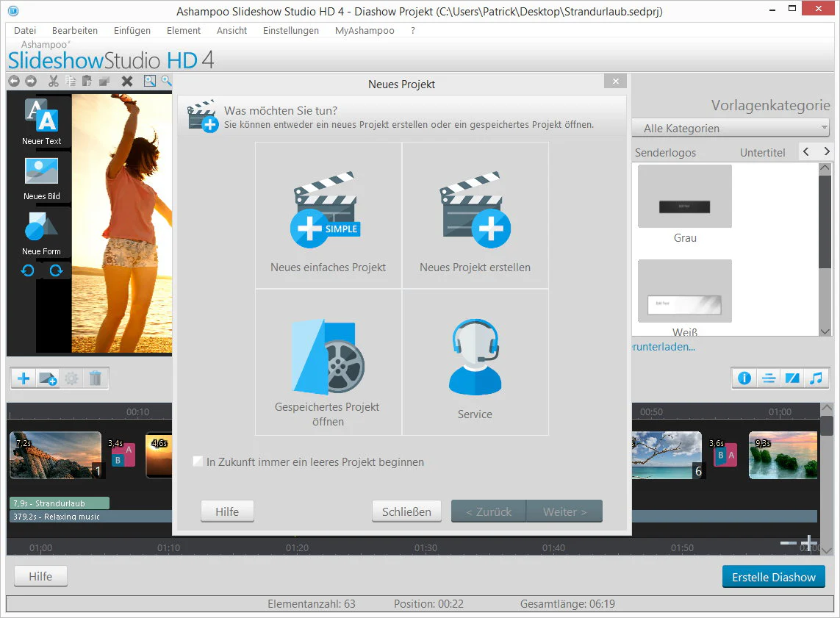This screenshot has width=840, height=618.
Task: Click the framed zoom-to-fit magnifier icon
Action: [150, 81]
